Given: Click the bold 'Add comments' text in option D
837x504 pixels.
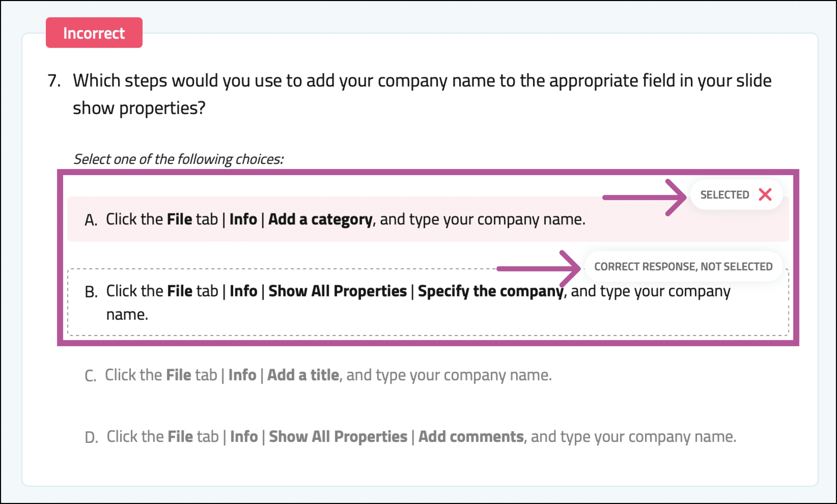Looking at the screenshot, I should 471,437.
